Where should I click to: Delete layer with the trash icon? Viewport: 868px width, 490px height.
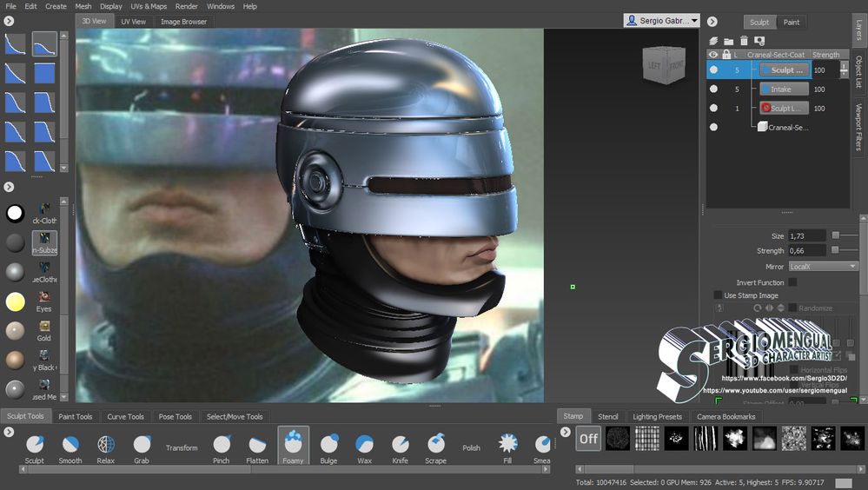pos(744,41)
